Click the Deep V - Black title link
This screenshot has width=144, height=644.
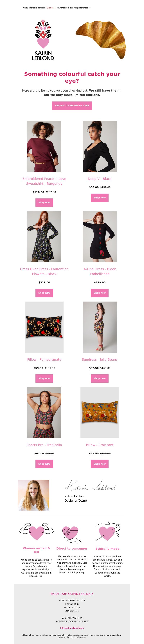100,179
